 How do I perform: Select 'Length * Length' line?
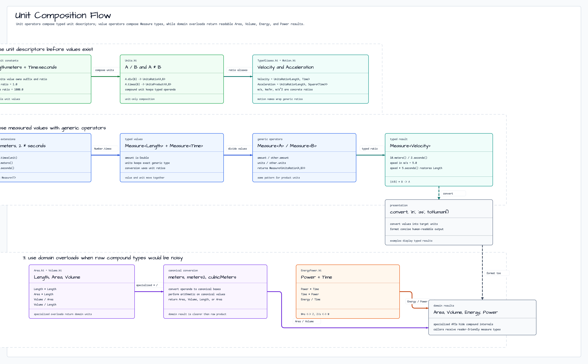(45, 289)
